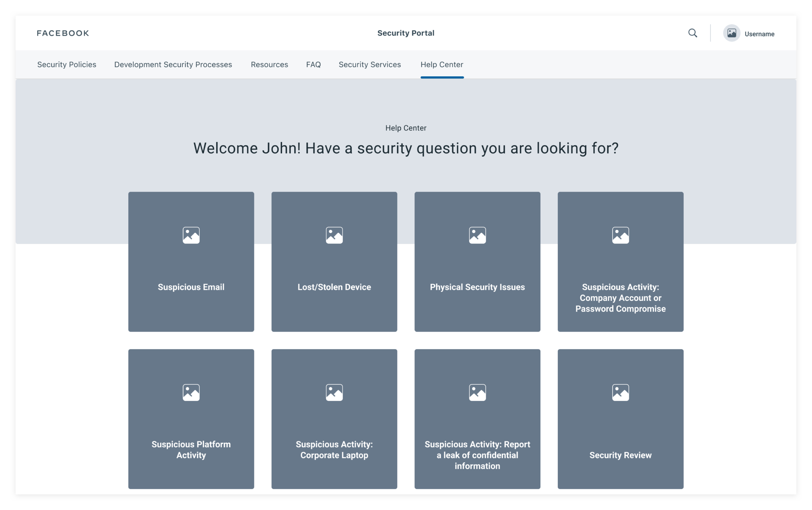Open the Security Policies tab

(67, 64)
